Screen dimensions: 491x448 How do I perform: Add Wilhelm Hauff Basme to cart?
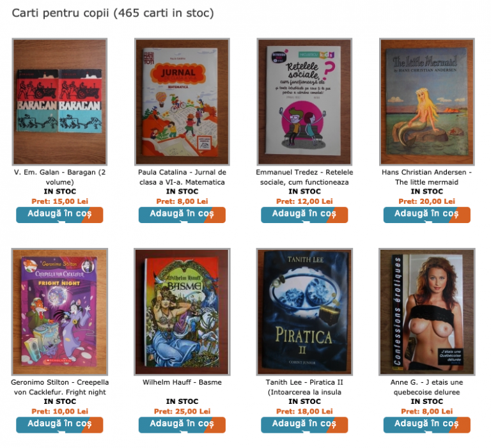tap(182, 425)
